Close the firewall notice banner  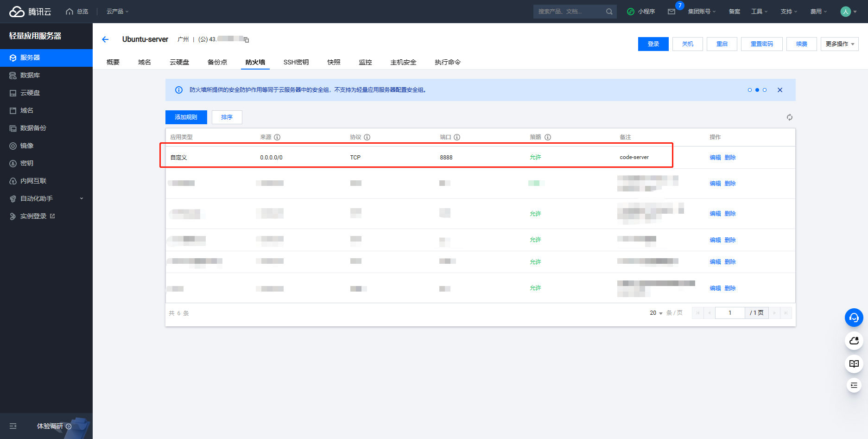[x=780, y=90]
